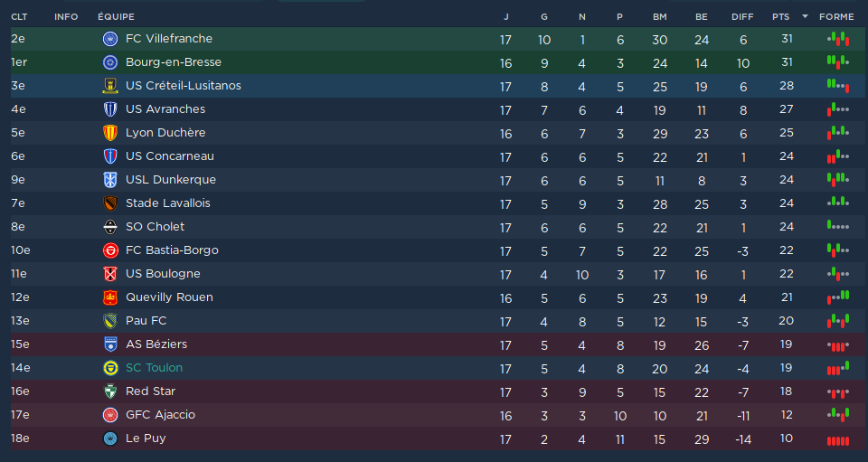Click Le Puy's all-red form indicator
The image size is (868, 462).
(837, 441)
